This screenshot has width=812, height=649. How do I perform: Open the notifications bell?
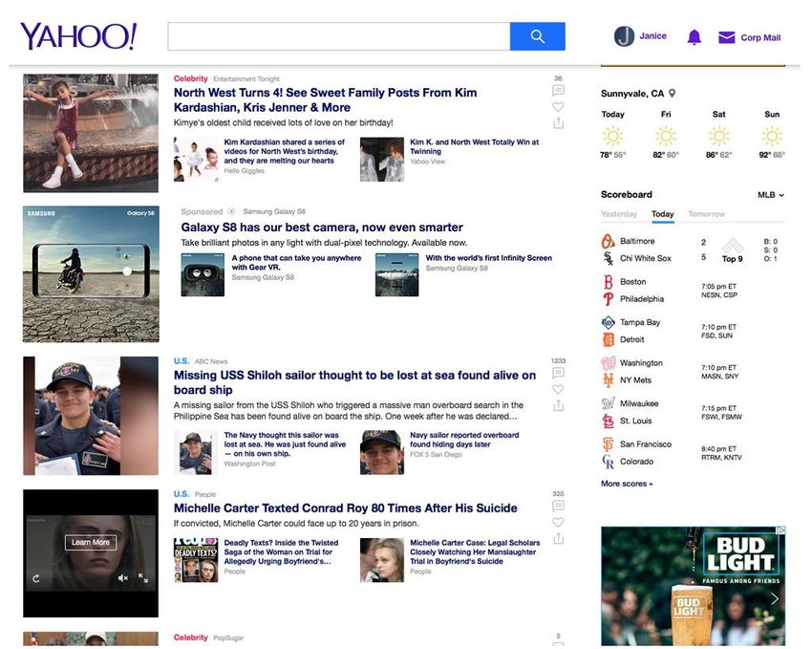click(x=694, y=37)
